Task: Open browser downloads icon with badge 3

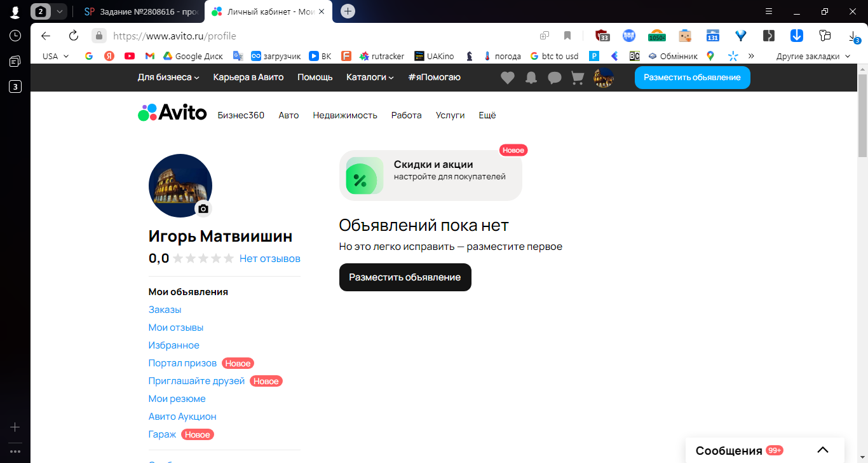Action: click(x=854, y=36)
